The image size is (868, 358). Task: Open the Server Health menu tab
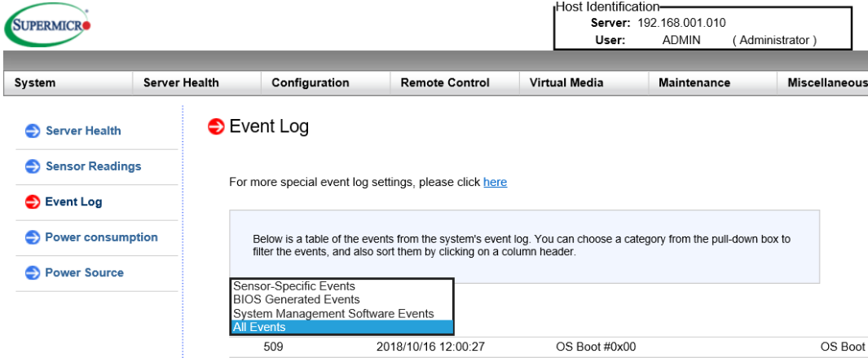[181, 82]
